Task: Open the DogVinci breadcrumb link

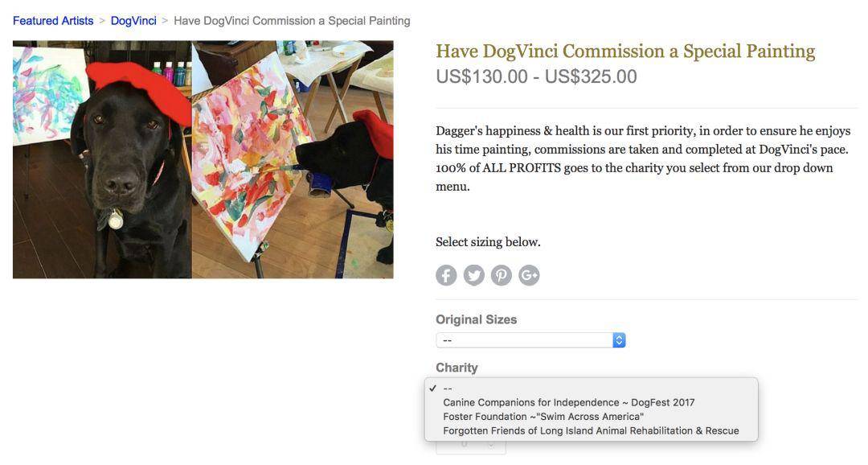Action: [133, 21]
